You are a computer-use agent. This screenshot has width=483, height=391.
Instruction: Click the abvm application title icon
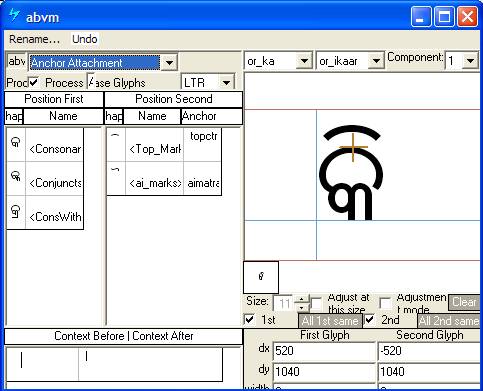tap(14, 15)
